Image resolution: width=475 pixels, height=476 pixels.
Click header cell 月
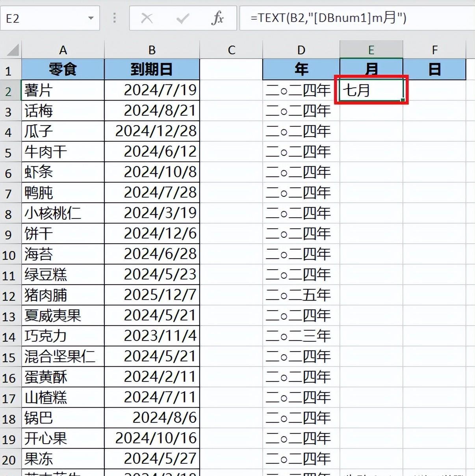(x=371, y=69)
